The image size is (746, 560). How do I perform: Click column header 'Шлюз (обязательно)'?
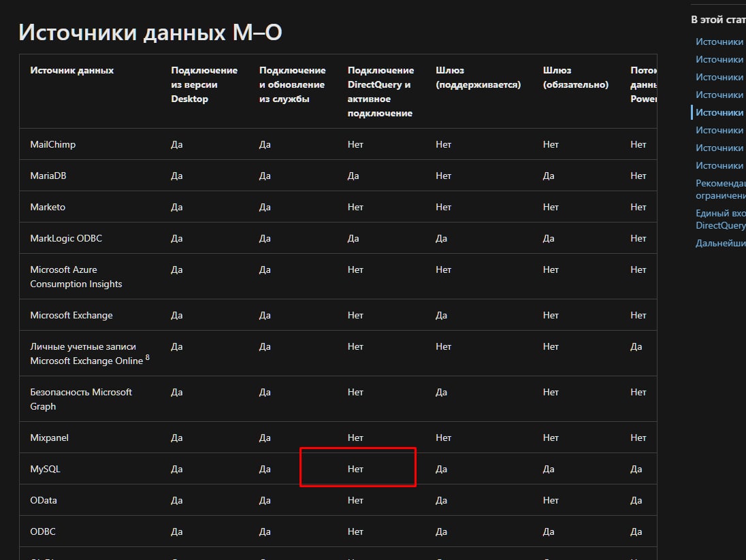(576, 78)
